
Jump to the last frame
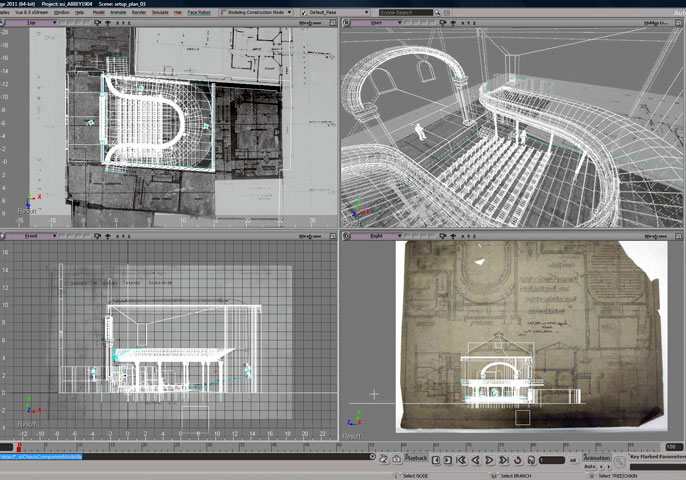pos(504,460)
